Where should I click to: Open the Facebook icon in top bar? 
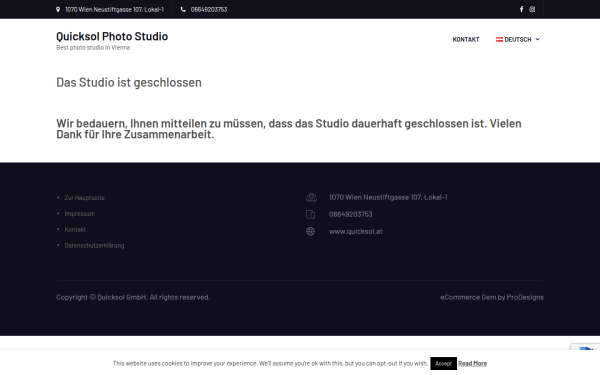(521, 9)
